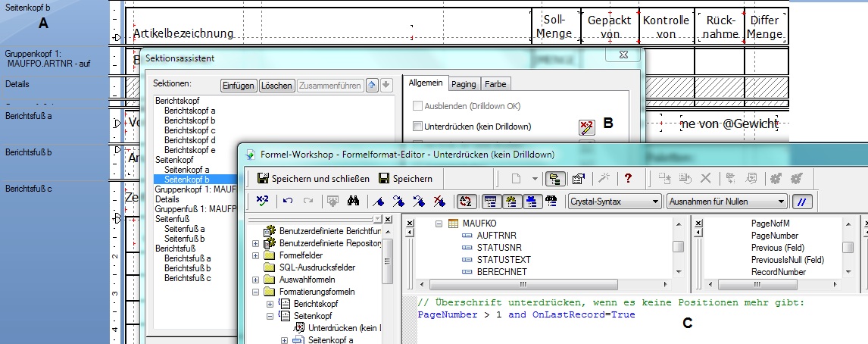Click the new formula page icon
Screen dimensions: 868x344
point(516,178)
